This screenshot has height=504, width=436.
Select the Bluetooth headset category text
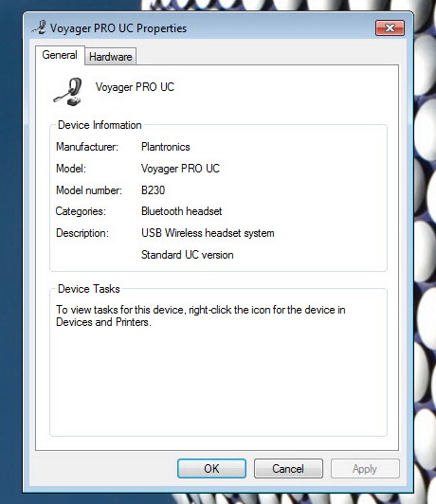tap(182, 211)
